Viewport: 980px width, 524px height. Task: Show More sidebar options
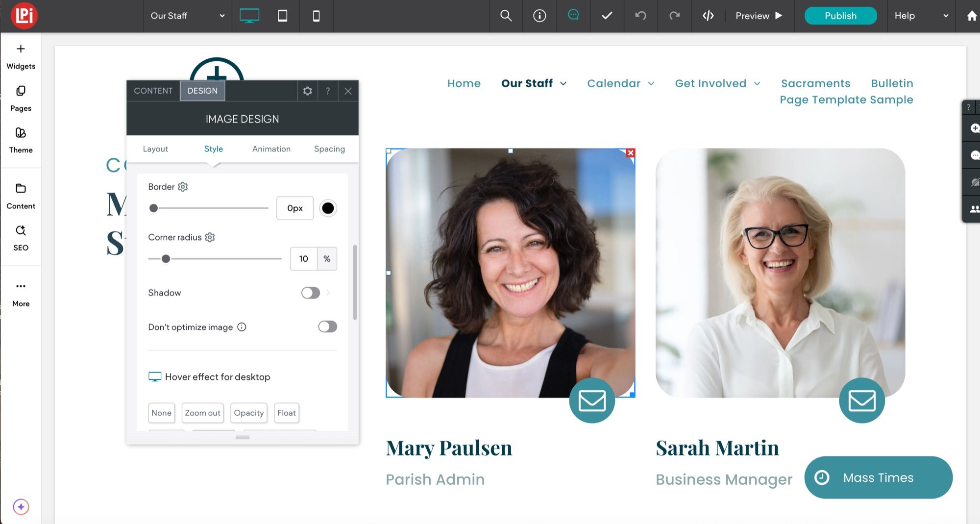click(21, 294)
